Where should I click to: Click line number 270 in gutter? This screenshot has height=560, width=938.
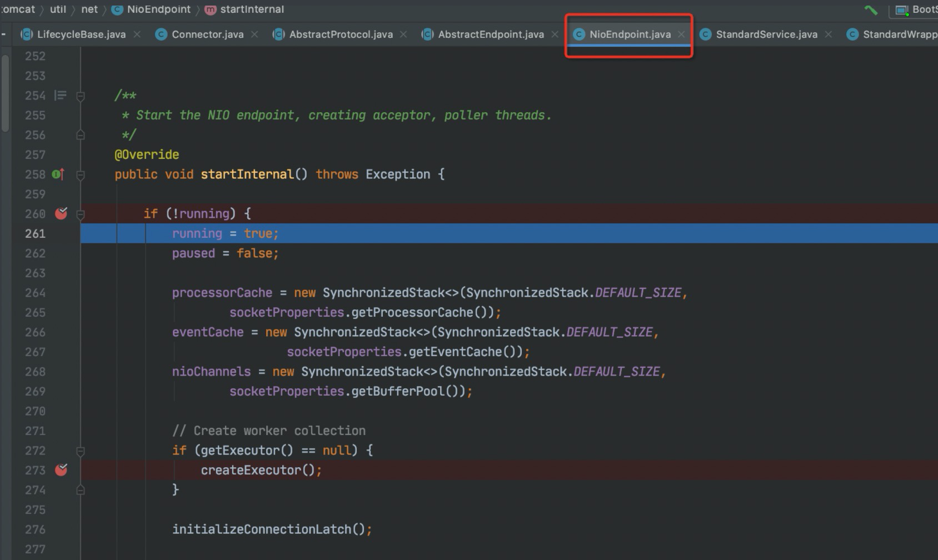pos(35,411)
